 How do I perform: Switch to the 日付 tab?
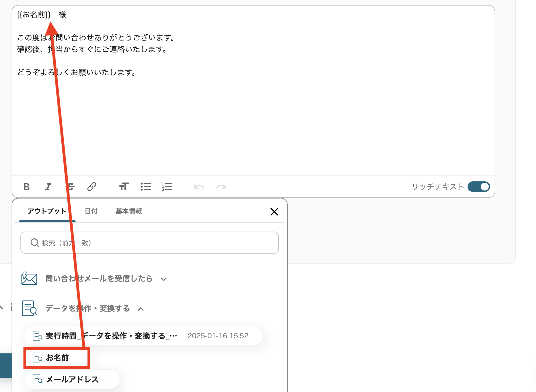pyautogui.click(x=91, y=211)
